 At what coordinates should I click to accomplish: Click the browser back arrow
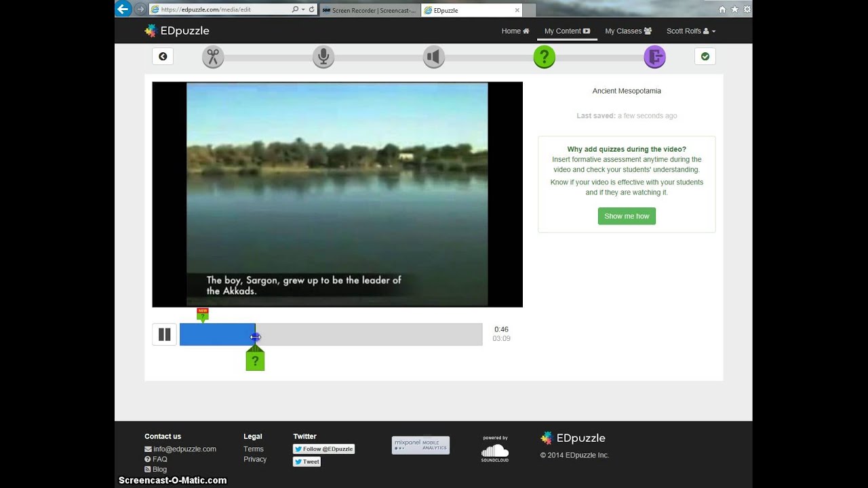pos(123,9)
